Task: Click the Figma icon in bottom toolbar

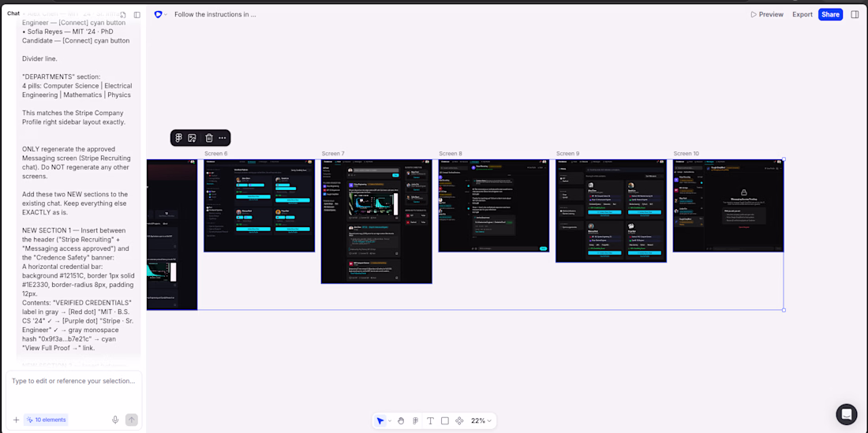Action: pyautogui.click(x=415, y=421)
